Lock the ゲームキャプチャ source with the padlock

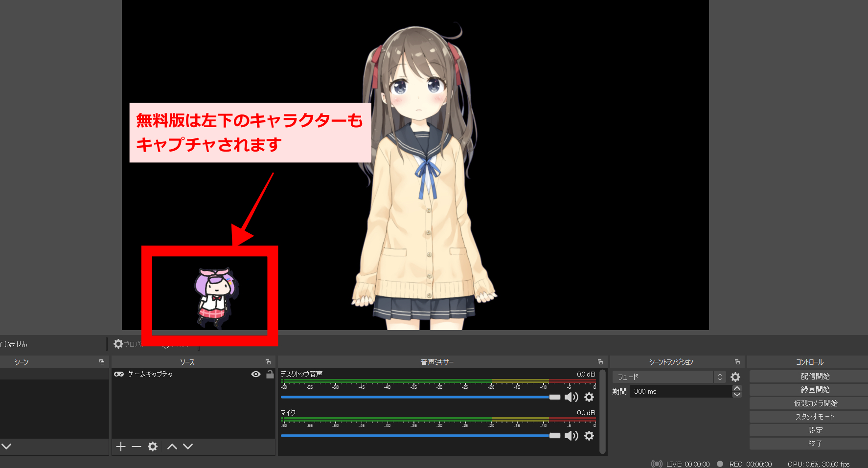(270, 374)
